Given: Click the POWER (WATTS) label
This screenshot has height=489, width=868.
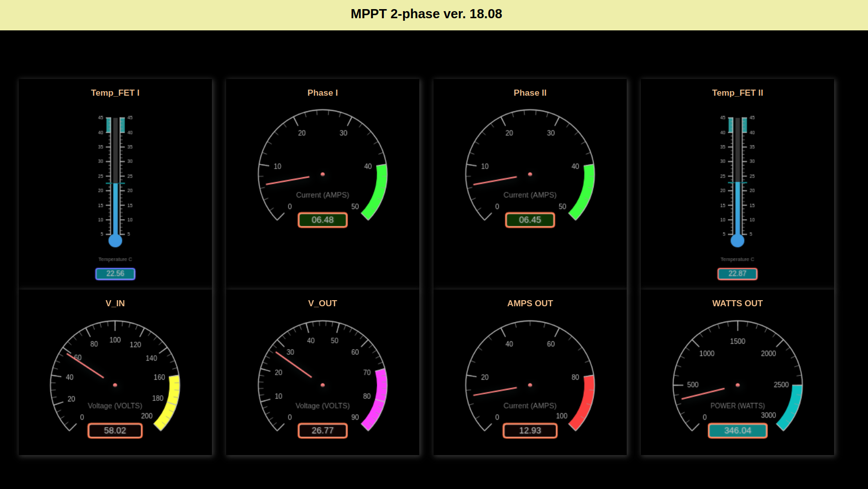Looking at the screenshot, I should pyautogui.click(x=737, y=406).
